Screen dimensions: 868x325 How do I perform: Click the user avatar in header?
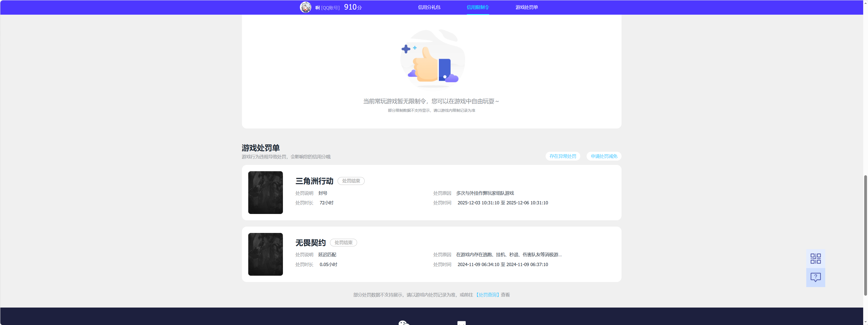(x=305, y=7)
